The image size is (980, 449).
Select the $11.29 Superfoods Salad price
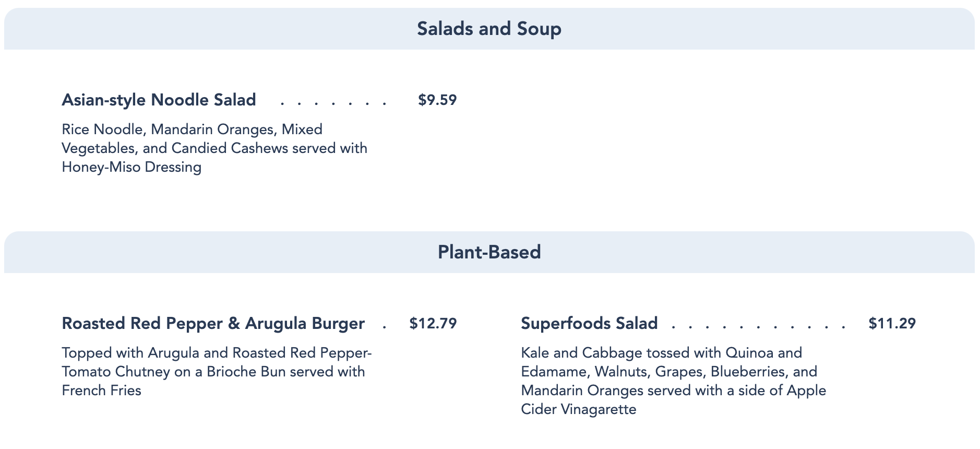892,323
